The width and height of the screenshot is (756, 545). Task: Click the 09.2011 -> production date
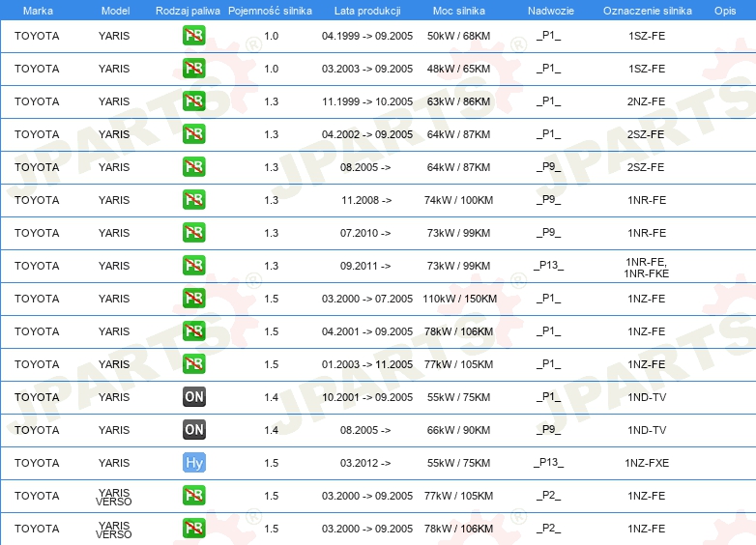tap(365, 266)
